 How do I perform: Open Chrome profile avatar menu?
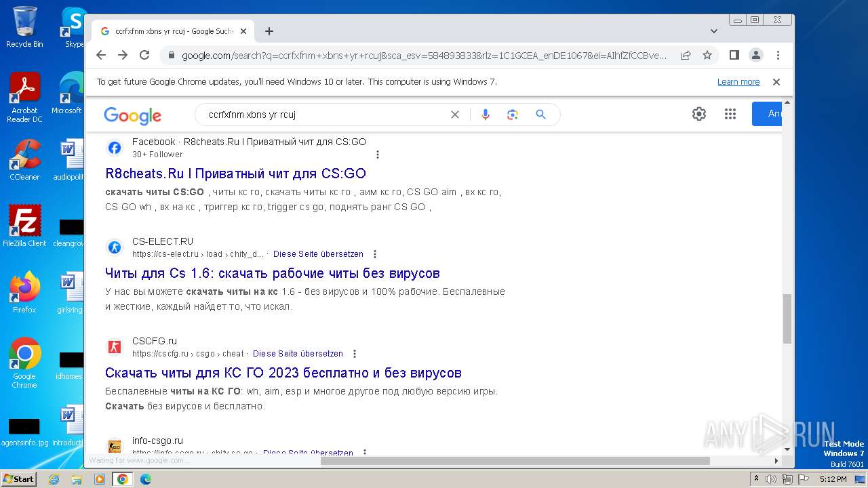(756, 55)
